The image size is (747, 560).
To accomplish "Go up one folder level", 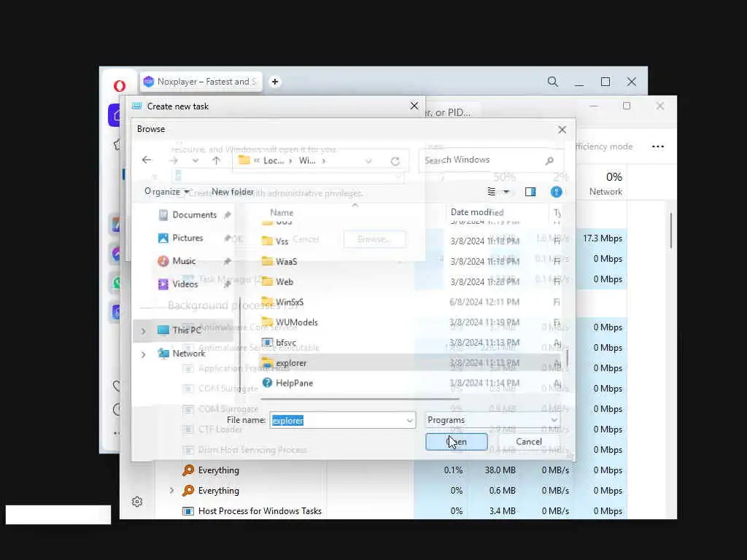I will pyautogui.click(x=216, y=160).
